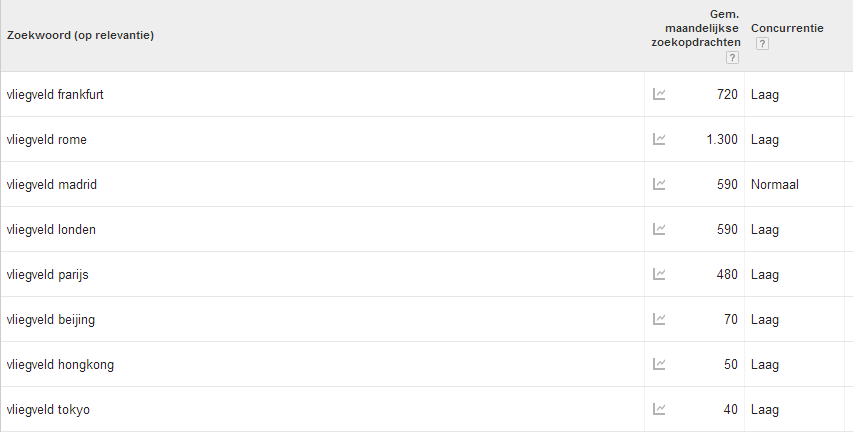The height and width of the screenshot is (432, 853).
Task: Show trend chart icon for vliegveld beijing
Action: coord(659,319)
